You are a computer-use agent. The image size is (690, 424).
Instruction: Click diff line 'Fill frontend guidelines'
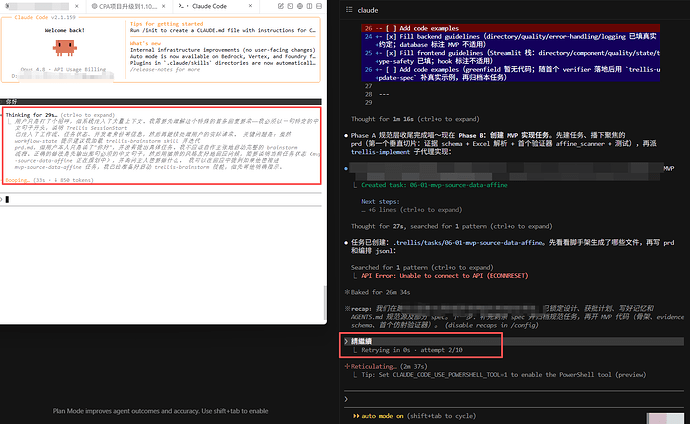click(510, 57)
